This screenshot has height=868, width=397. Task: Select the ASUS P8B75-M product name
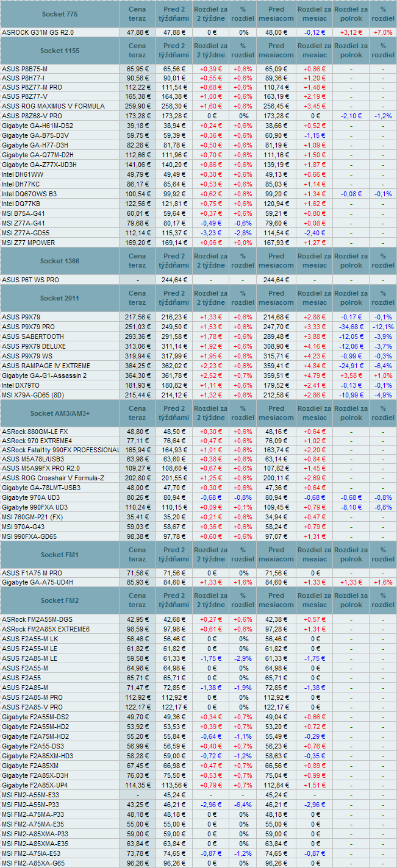click(x=24, y=69)
